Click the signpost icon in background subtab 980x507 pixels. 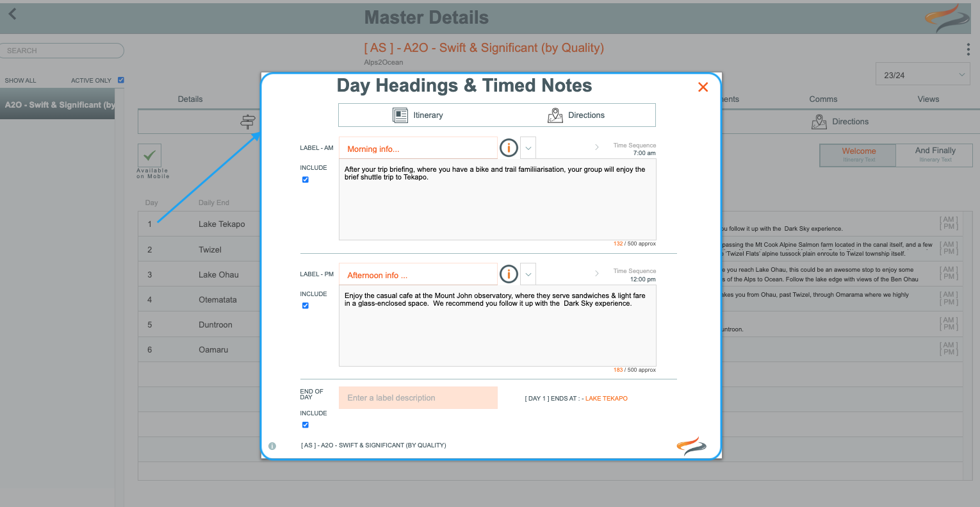[x=248, y=121]
